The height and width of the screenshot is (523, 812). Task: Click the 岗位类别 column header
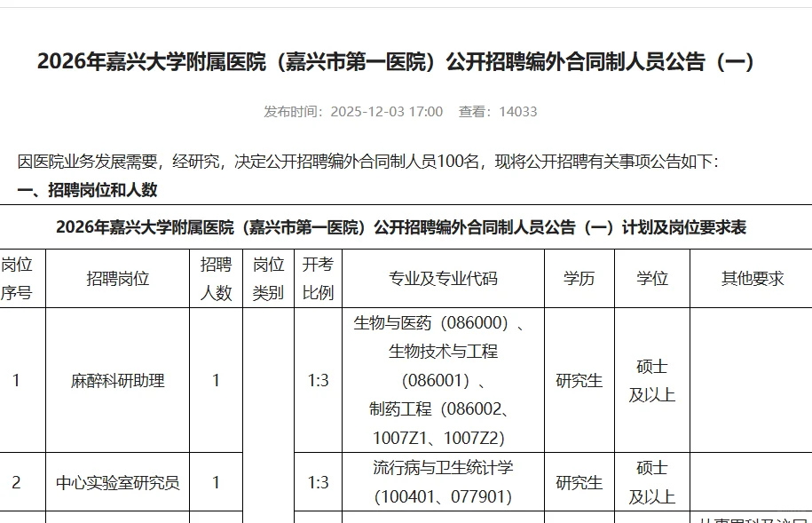267,277
